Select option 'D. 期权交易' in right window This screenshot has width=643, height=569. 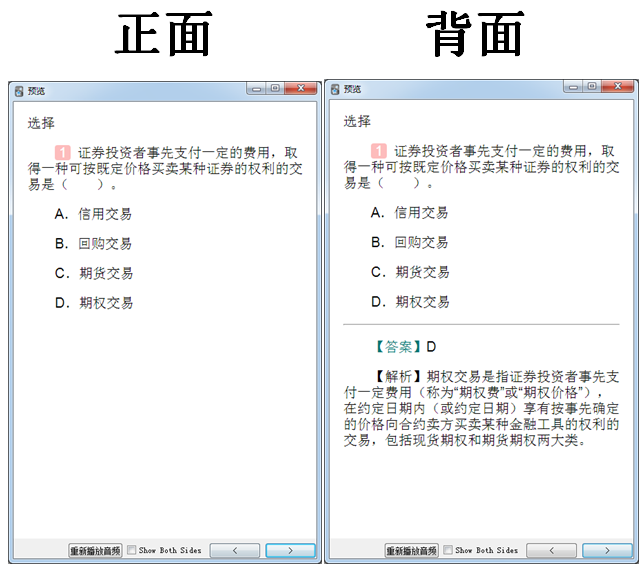point(410,302)
